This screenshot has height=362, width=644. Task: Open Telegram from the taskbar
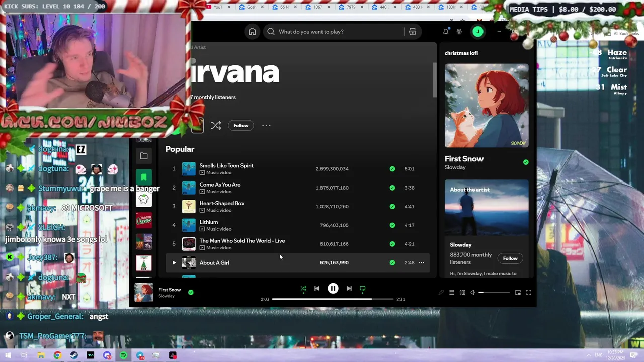point(140,355)
